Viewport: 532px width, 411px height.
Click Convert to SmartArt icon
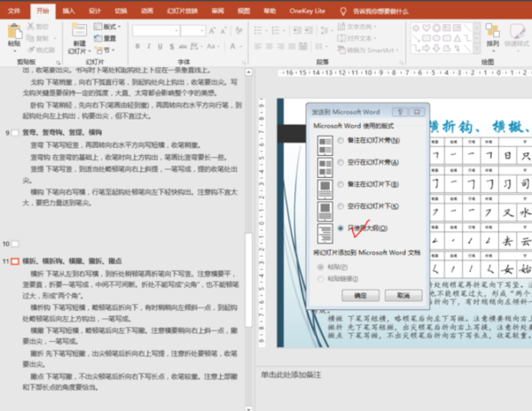click(x=341, y=50)
